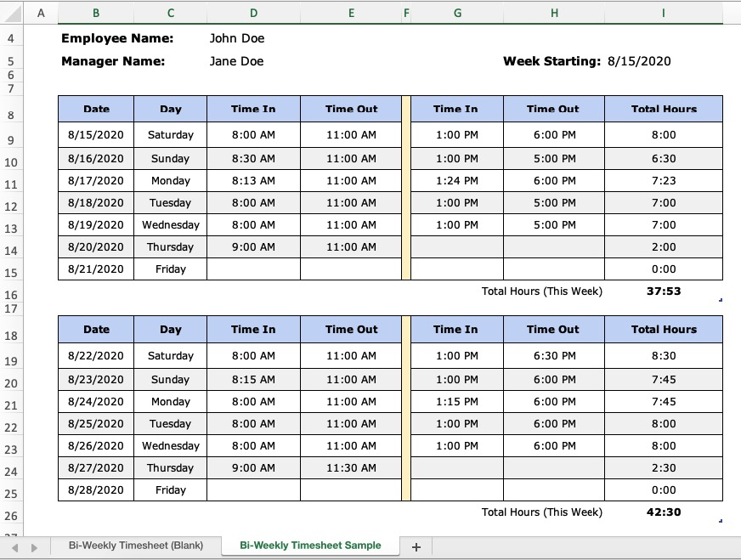Click manager name Jane Doe cell
Screen dimensions: 741x560
coord(236,61)
